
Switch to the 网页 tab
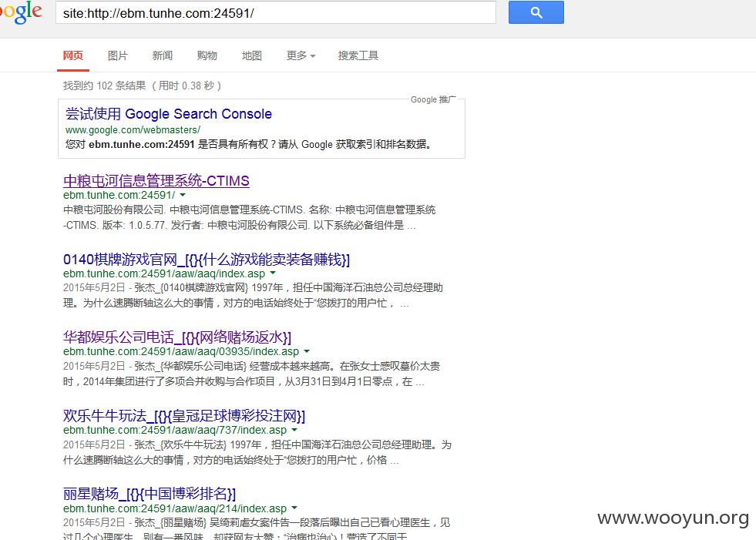coord(72,55)
